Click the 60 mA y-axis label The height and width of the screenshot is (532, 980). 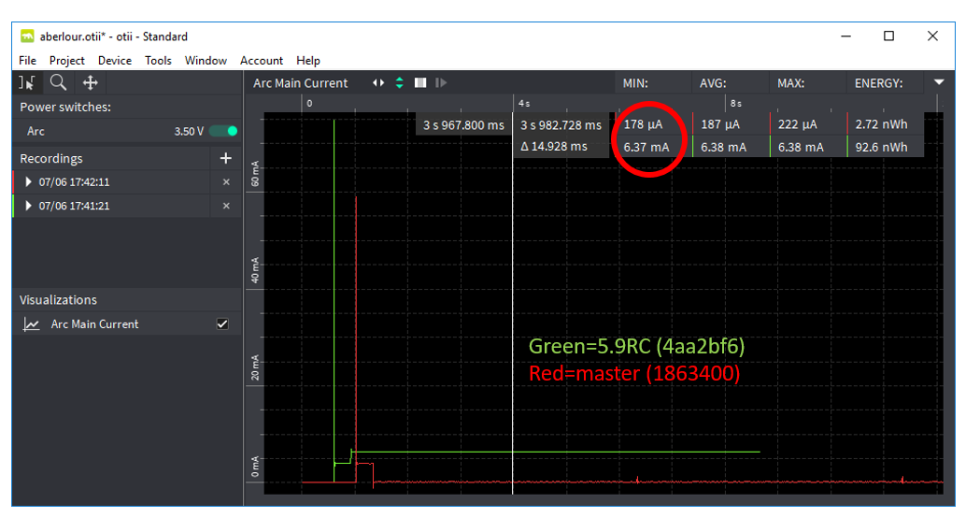pos(255,174)
